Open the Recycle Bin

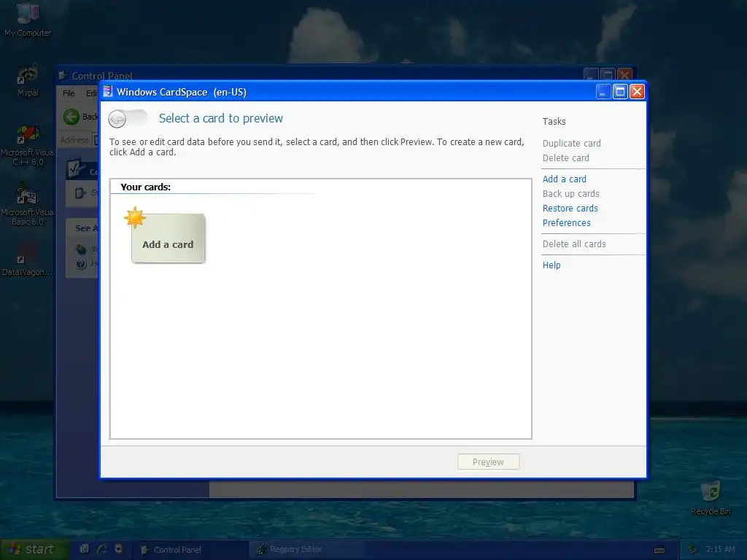pos(711,497)
